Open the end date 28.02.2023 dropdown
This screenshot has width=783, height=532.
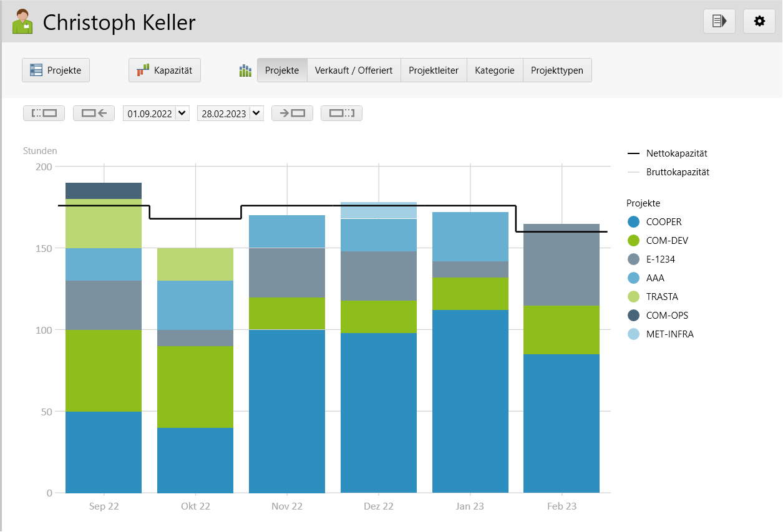[230, 113]
